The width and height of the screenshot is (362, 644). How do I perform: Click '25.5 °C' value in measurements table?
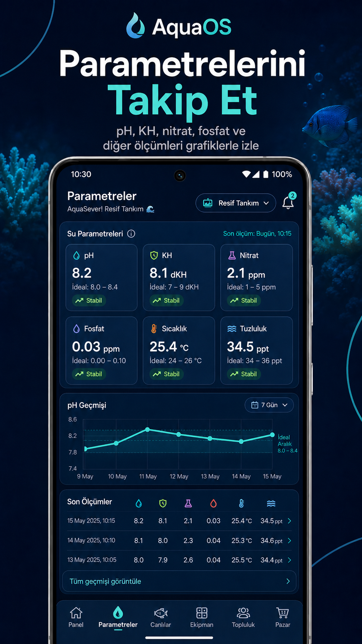pyautogui.click(x=242, y=560)
